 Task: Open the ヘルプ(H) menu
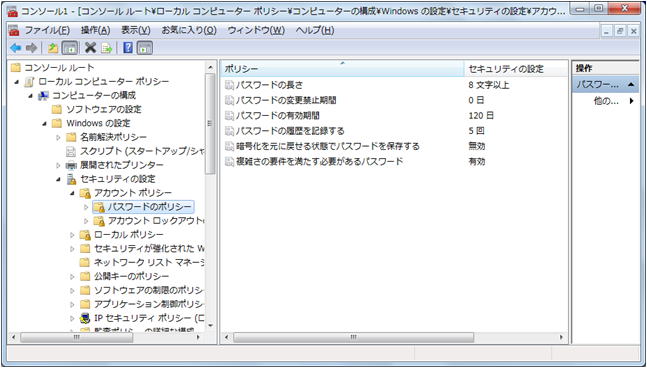[315, 31]
